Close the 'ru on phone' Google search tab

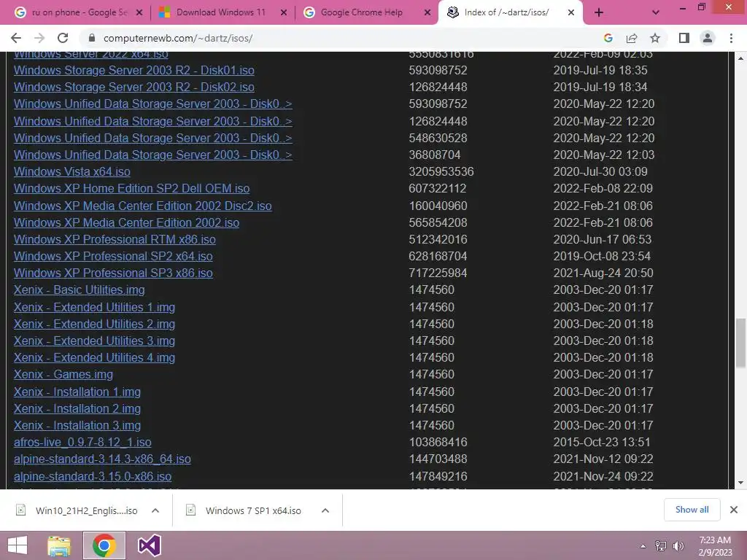tap(139, 13)
